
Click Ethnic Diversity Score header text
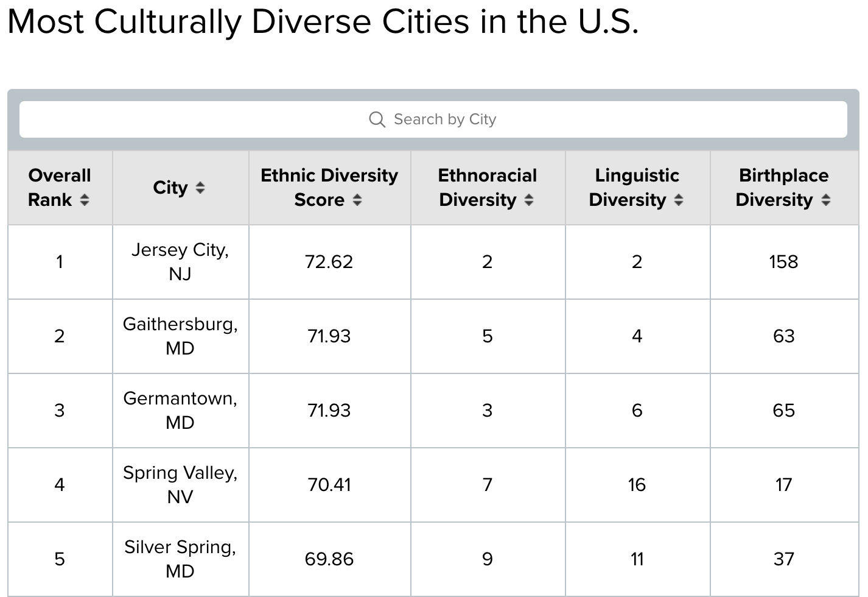click(329, 188)
